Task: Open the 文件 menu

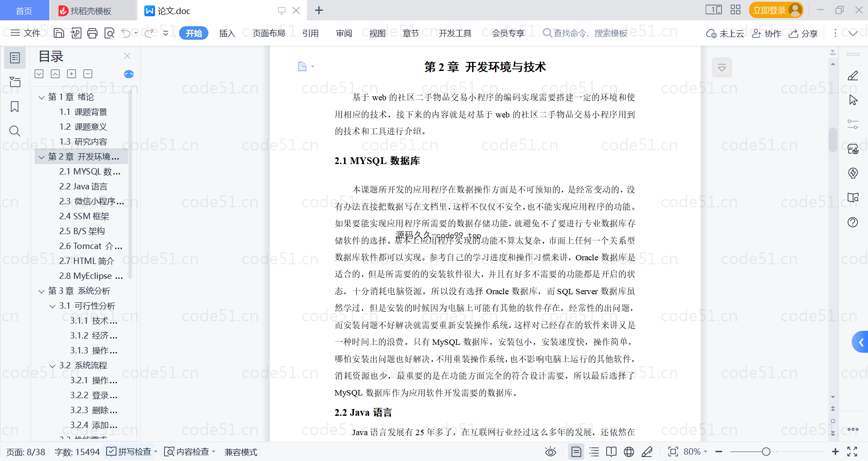Action: (x=26, y=33)
